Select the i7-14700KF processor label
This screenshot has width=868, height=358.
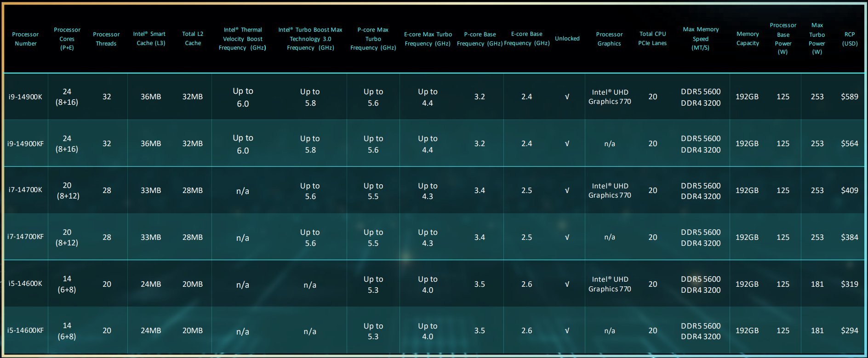click(x=25, y=237)
